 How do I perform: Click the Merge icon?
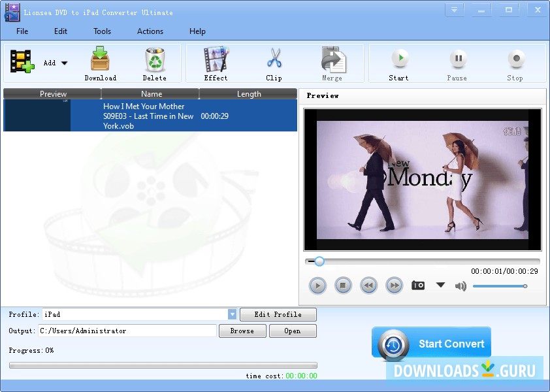click(x=332, y=59)
